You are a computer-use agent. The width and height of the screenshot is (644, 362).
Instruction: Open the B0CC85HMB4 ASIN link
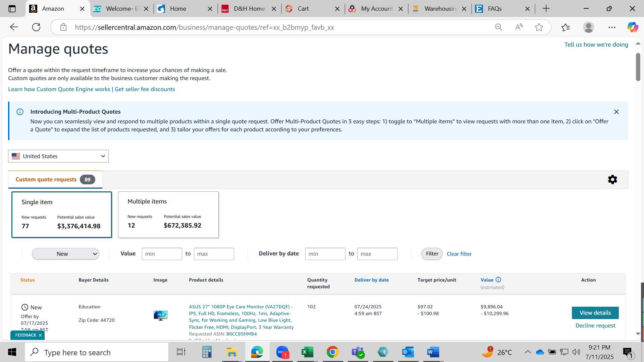[x=241, y=334]
